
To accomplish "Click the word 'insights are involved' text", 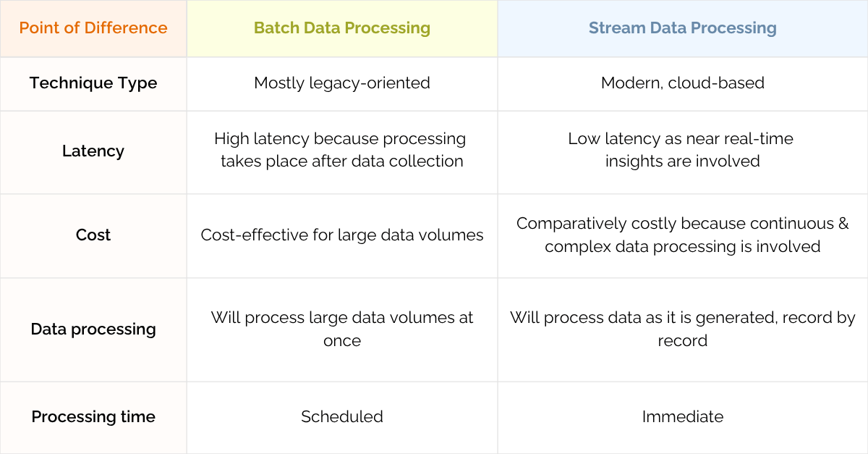I will pyautogui.click(x=683, y=161).
